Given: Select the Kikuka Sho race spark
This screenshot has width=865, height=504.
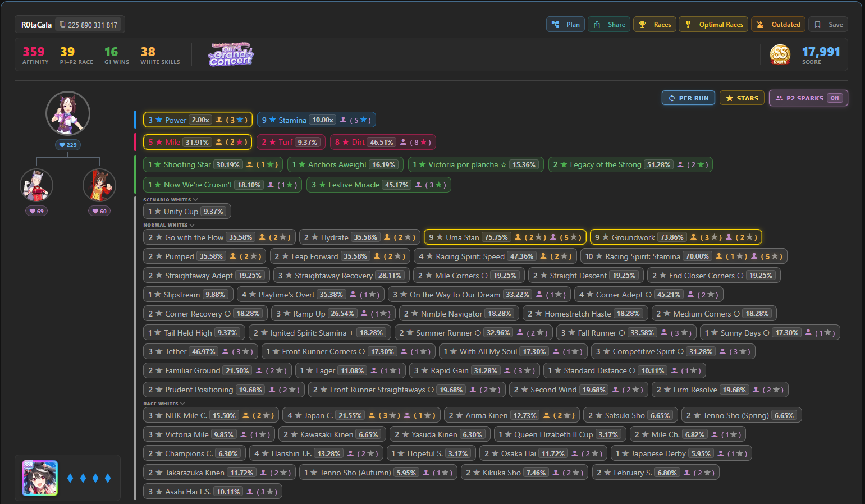Looking at the screenshot, I should [524, 473].
